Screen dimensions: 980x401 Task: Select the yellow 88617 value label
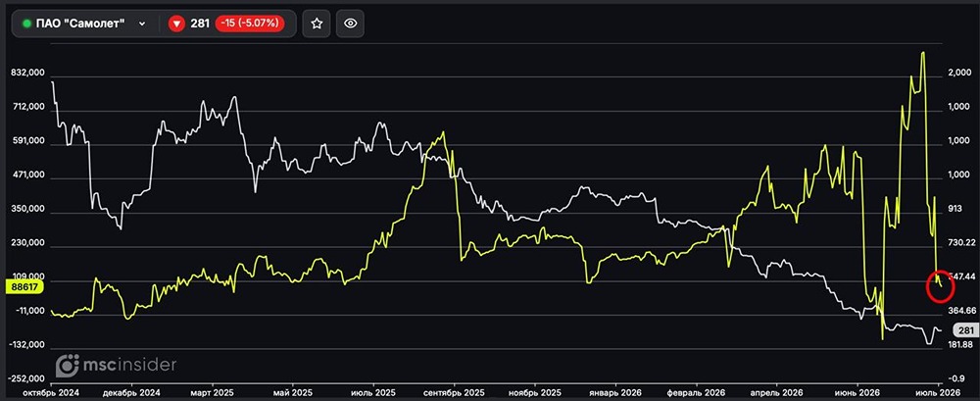click(24, 286)
